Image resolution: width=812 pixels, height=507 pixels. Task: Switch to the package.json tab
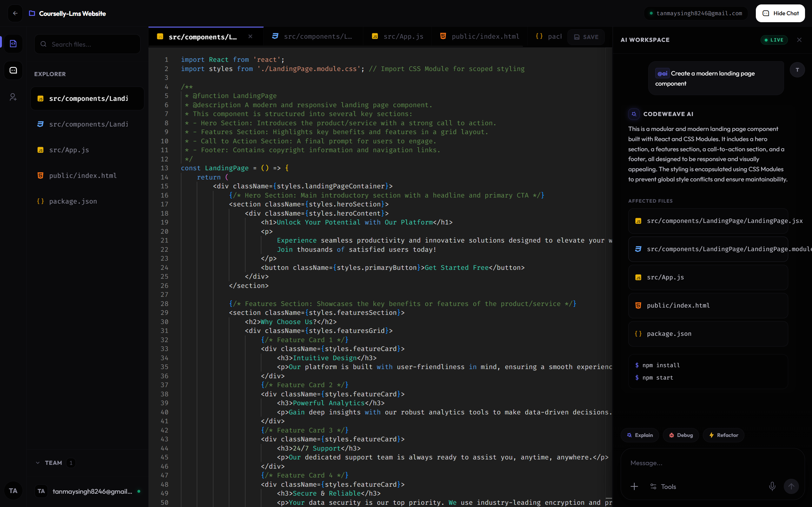pos(548,36)
